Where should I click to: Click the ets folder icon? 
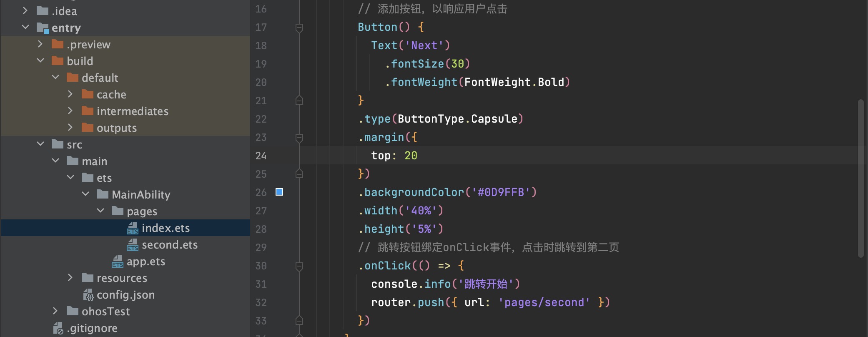pyautogui.click(x=88, y=177)
